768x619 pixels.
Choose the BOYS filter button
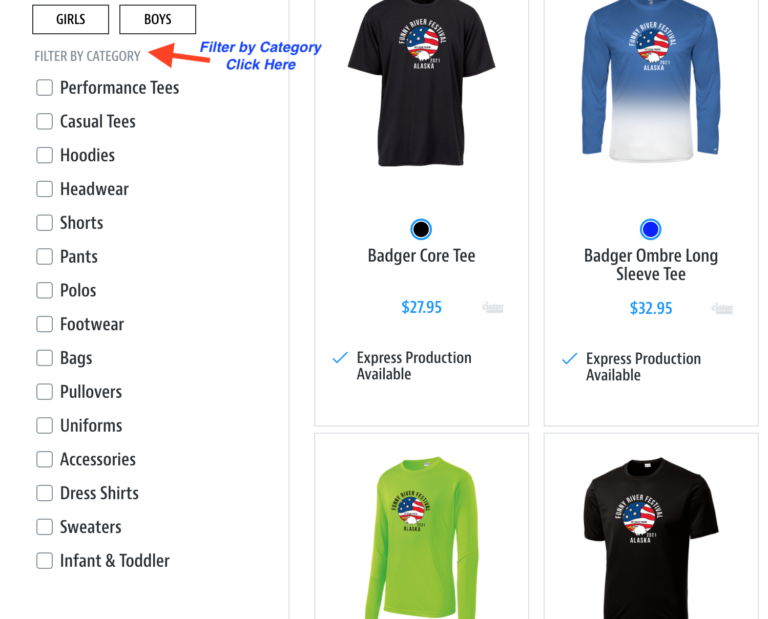158,20
